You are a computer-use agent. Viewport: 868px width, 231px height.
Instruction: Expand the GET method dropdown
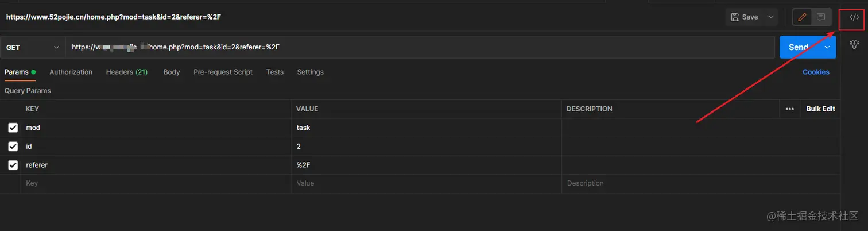pyautogui.click(x=33, y=47)
